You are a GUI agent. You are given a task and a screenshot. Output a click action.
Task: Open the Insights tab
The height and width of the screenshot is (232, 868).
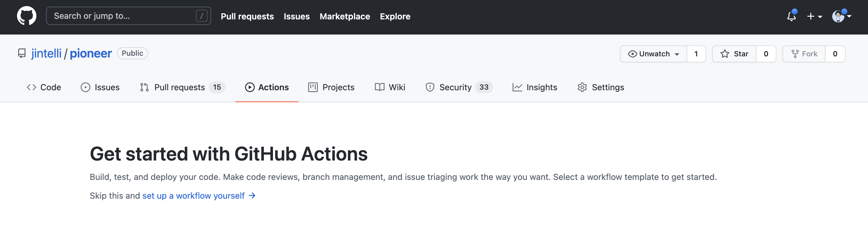pos(535,87)
